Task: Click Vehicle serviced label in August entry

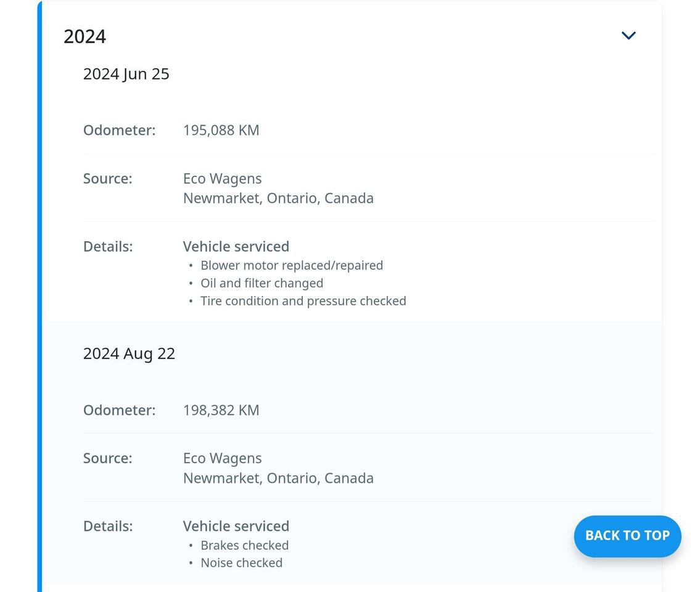Action: click(236, 526)
